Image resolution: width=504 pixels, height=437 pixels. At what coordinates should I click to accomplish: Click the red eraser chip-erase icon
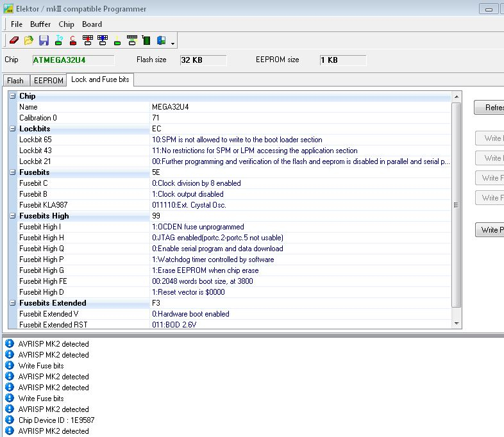tap(14, 40)
